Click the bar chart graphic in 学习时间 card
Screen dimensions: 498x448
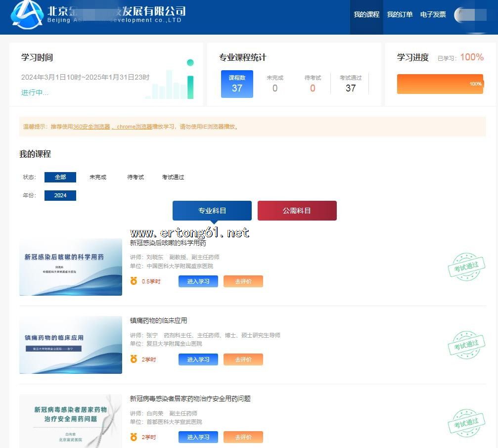point(171,83)
